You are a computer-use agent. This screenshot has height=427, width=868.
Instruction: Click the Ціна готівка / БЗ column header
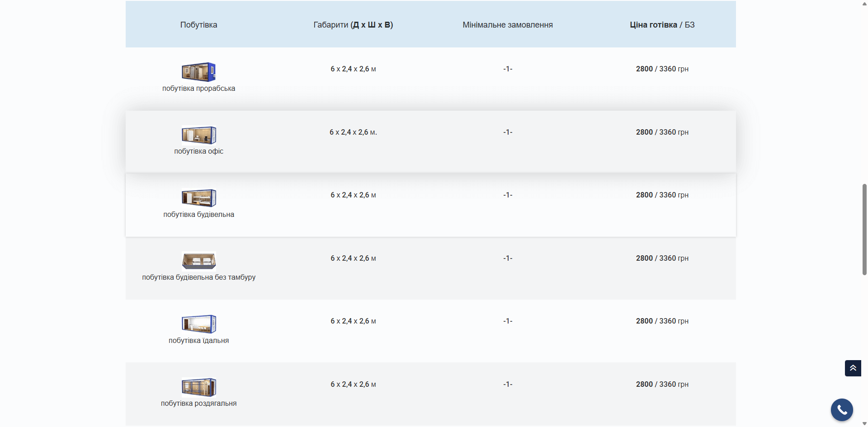point(662,25)
